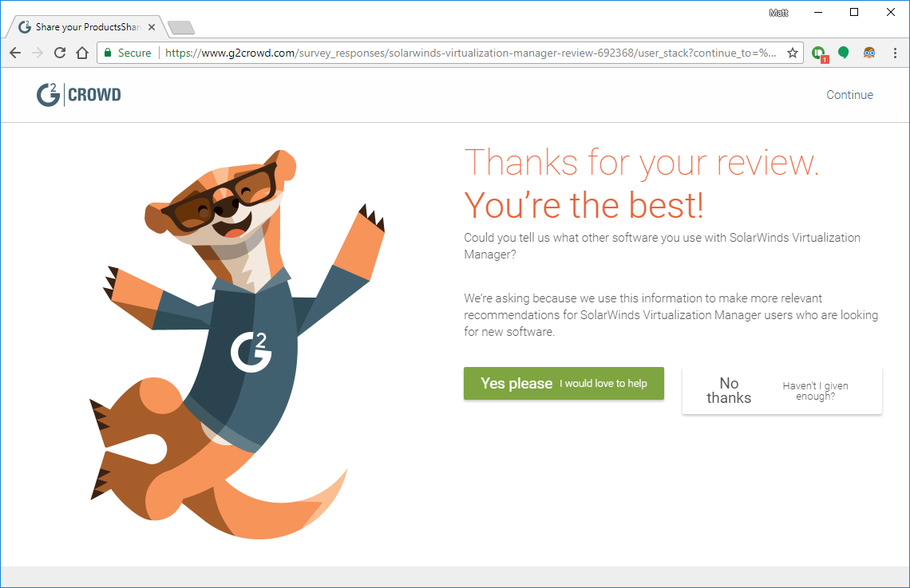Open the browser home page
Screen dimensions: 910x588
[82, 53]
